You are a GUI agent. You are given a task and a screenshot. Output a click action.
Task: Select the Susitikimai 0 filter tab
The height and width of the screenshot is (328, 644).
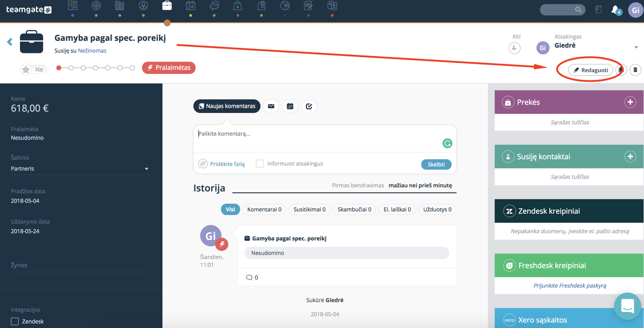(309, 209)
